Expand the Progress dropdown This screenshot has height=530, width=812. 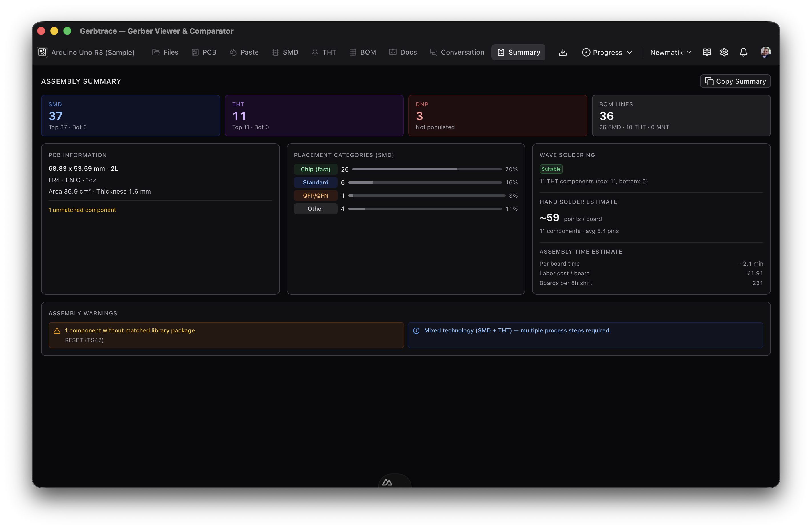(x=607, y=52)
